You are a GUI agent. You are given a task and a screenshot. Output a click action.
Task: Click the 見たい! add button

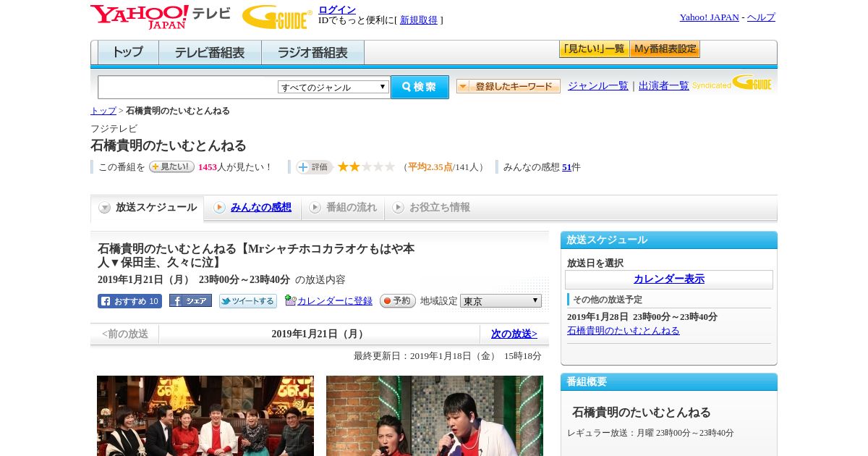pyautogui.click(x=171, y=166)
